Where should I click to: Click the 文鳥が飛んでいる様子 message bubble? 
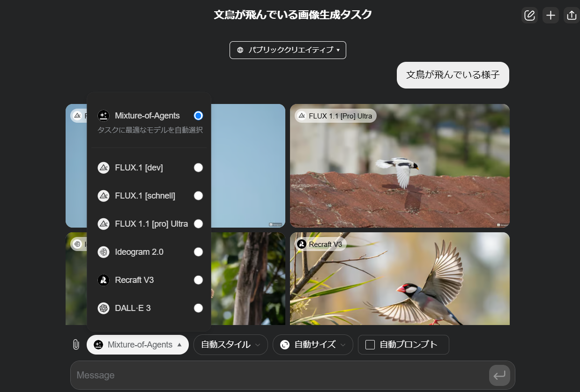(x=453, y=75)
